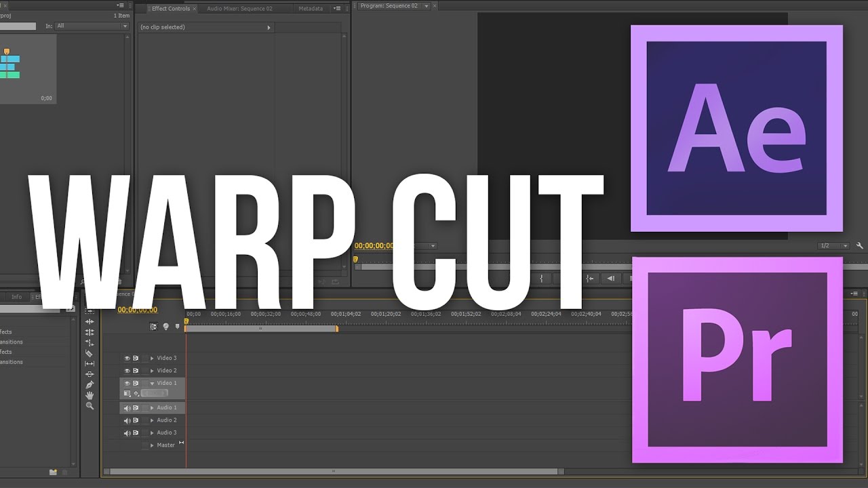Expand the Video 2 track

152,371
